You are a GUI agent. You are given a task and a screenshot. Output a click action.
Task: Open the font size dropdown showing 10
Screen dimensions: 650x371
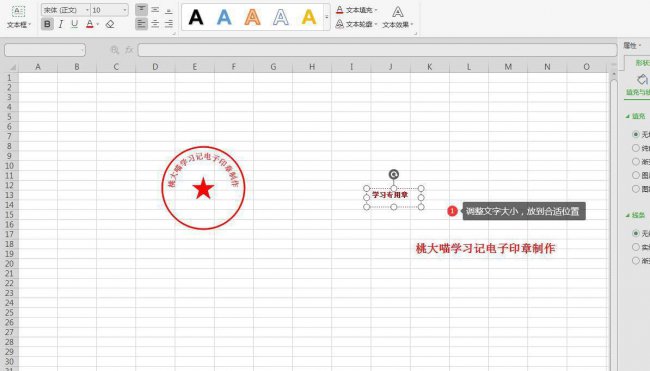coord(125,10)
